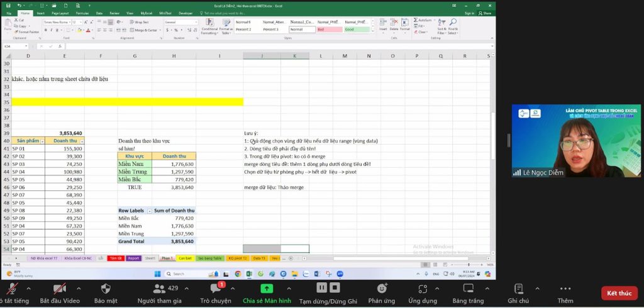Open the pivot Row Labels filter dropdown

tap(150, 211)
